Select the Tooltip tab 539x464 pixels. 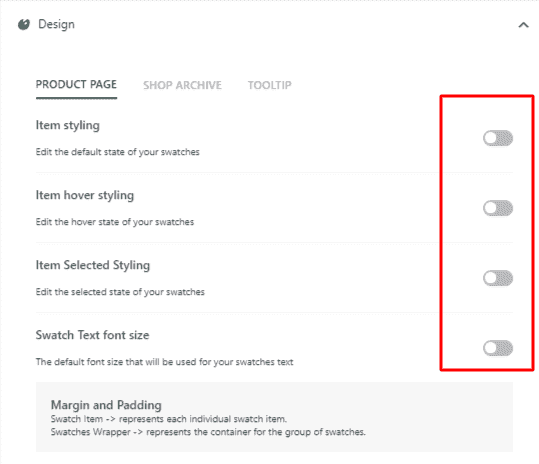(270, 85)
